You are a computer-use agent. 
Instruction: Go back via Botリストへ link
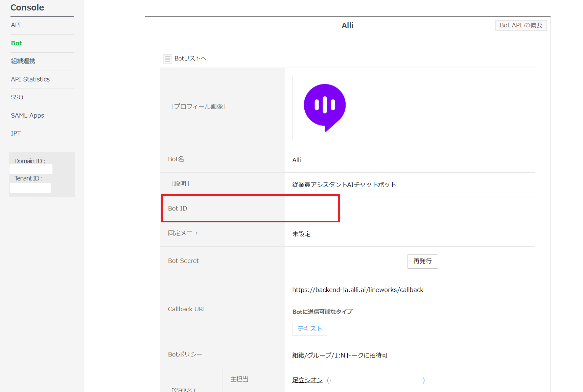coord(190,59)
